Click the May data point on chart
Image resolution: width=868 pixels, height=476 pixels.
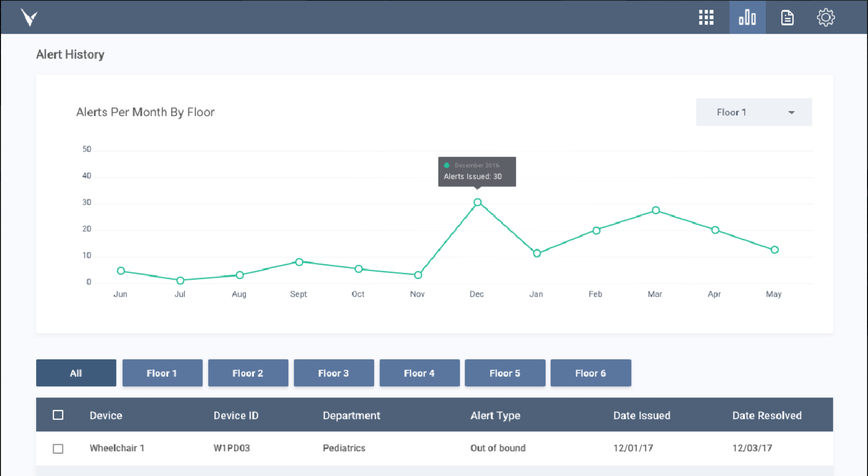coord(775,250)
